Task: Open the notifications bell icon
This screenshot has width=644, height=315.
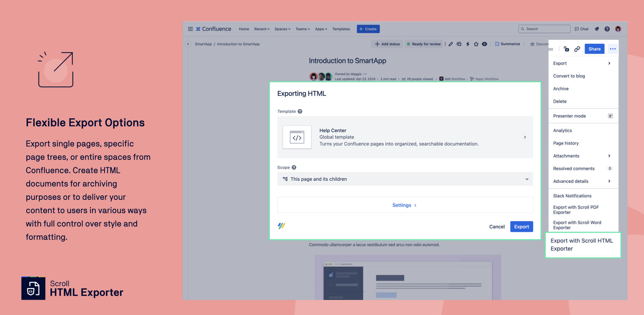Action: [x=597, y=29]
